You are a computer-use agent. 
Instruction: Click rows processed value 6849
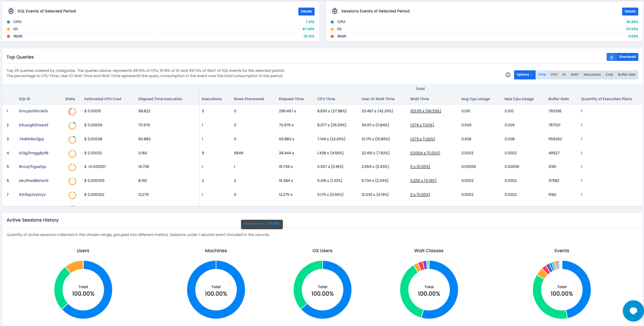click(238, 153)
